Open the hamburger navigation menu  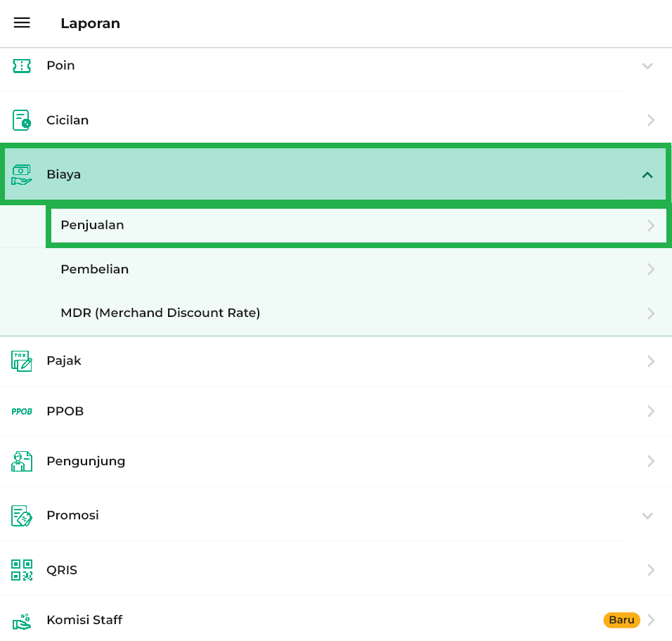point(22,23)
